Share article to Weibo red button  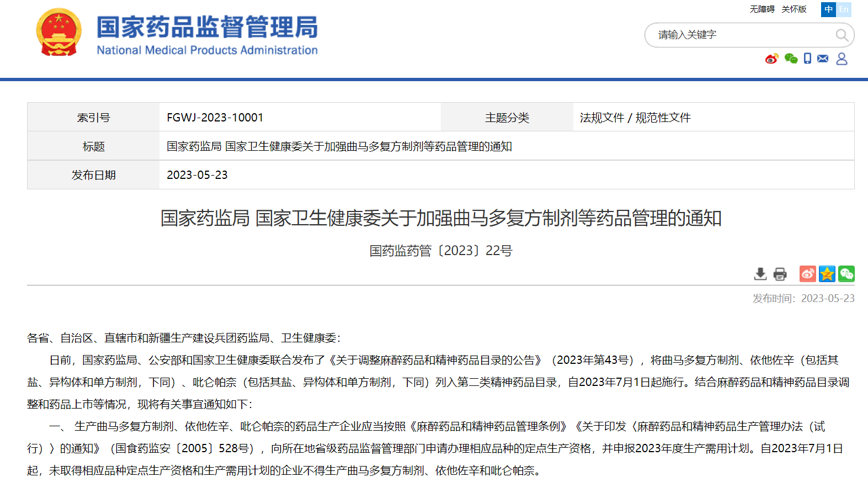808,274
